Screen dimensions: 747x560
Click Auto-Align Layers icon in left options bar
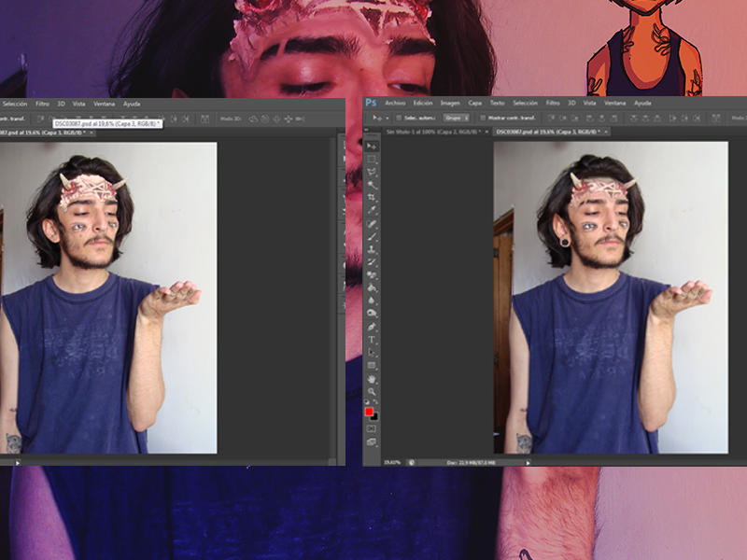tap(204, 119)
